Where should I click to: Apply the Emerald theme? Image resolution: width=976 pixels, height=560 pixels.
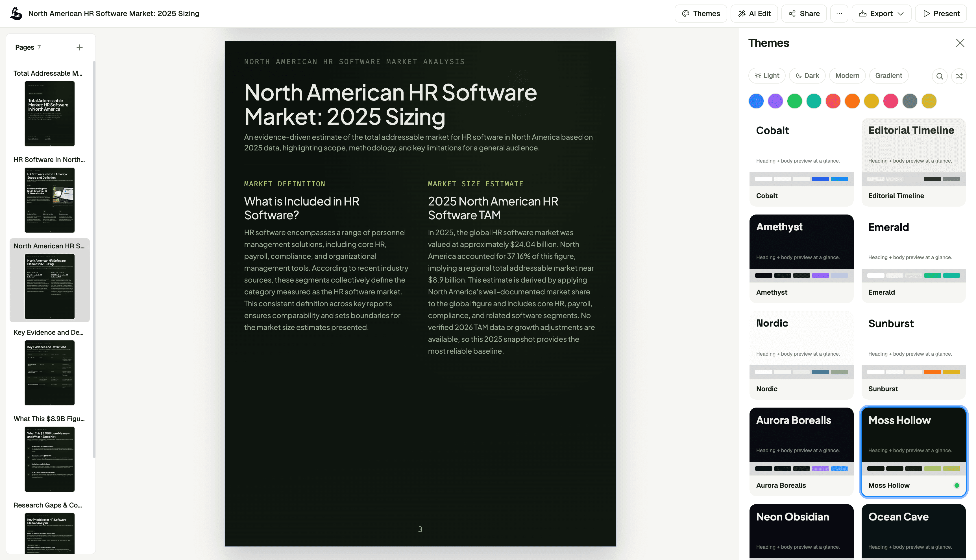(914, 259)
